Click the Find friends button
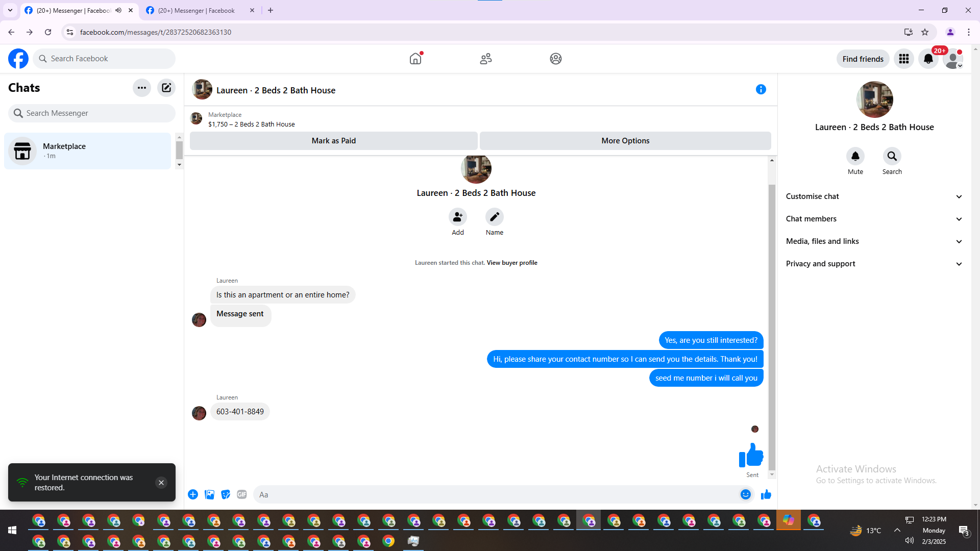 [x=863, y=59]
